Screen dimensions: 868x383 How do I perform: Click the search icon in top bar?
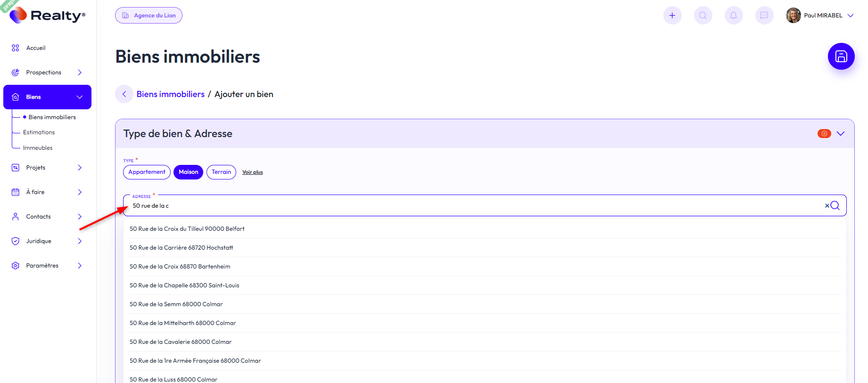(703, 16)
